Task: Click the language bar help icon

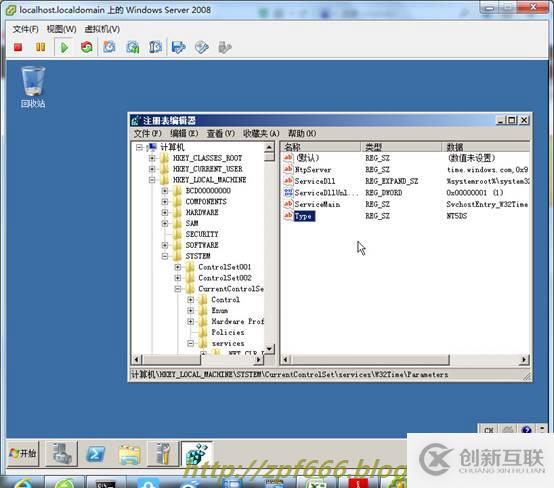Action: [x=526, y=430]
